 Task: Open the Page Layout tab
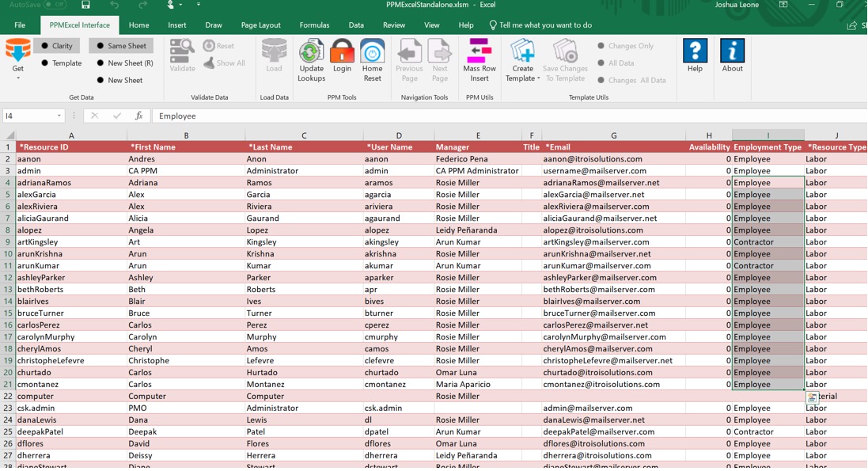pos(261,25)
